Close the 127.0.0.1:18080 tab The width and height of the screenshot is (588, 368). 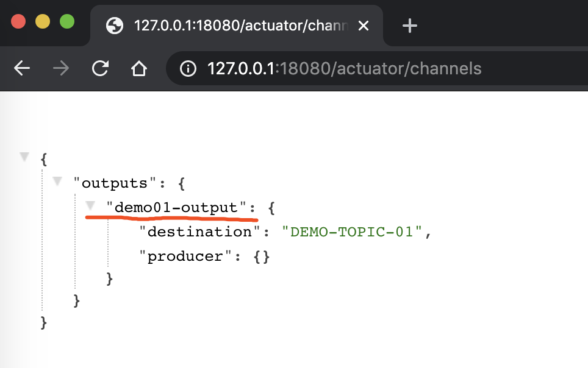364,26
